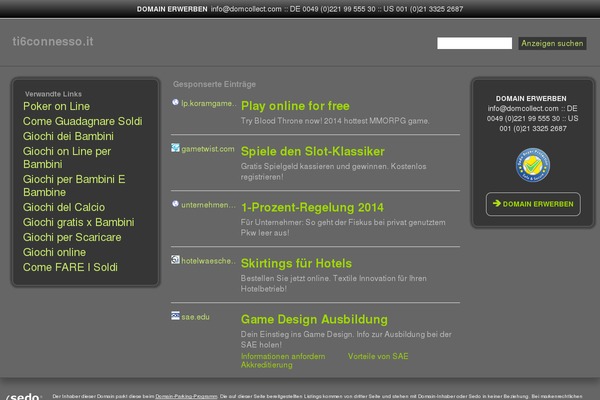
Task: Click the lp.koramgame favicon icon
Action: (175, 102)
